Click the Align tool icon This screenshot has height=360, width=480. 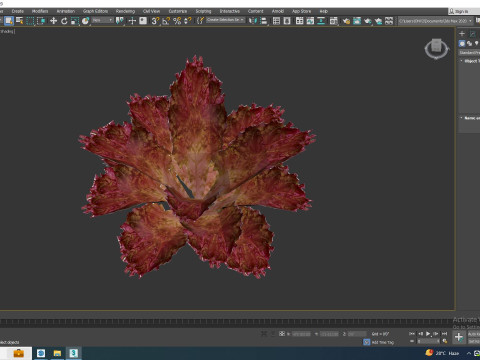coord(263,21)
